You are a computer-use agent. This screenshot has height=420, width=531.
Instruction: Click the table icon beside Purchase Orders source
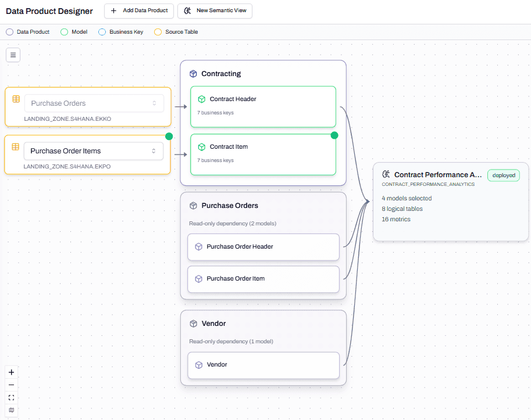point(16,99)
